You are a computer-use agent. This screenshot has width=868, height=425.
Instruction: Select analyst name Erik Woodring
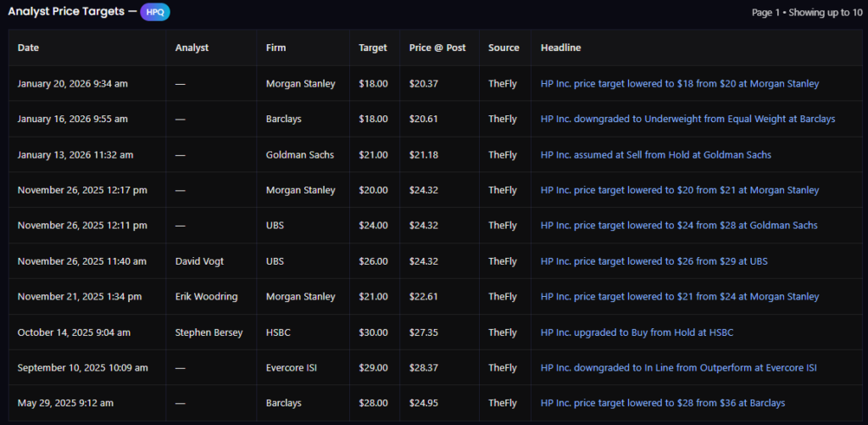206,297
